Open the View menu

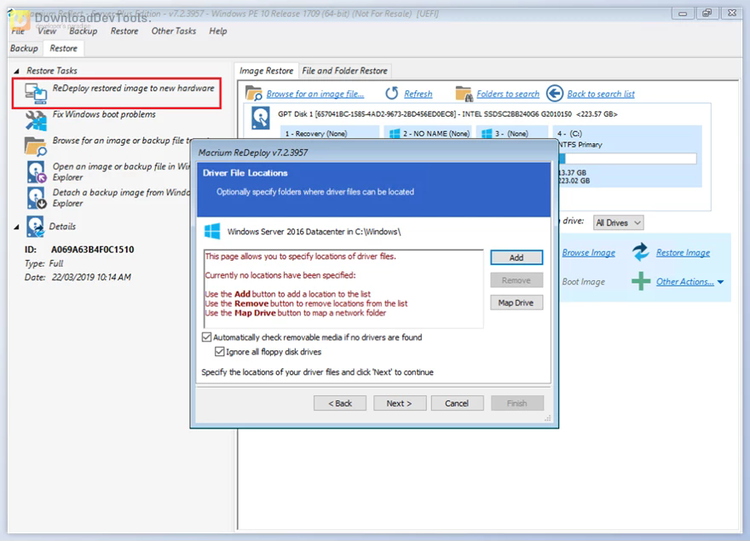click(x=46, y=31)
